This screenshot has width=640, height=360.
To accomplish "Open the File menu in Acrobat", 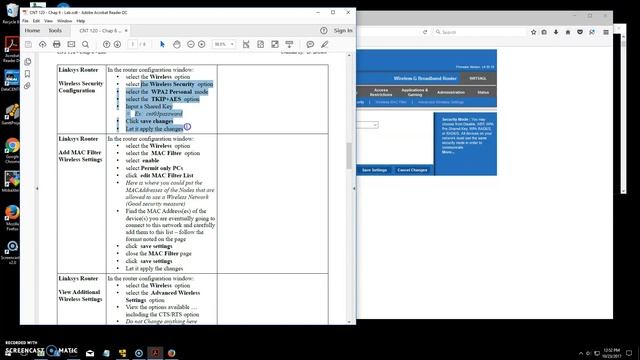I will click(x=25, y=21).
